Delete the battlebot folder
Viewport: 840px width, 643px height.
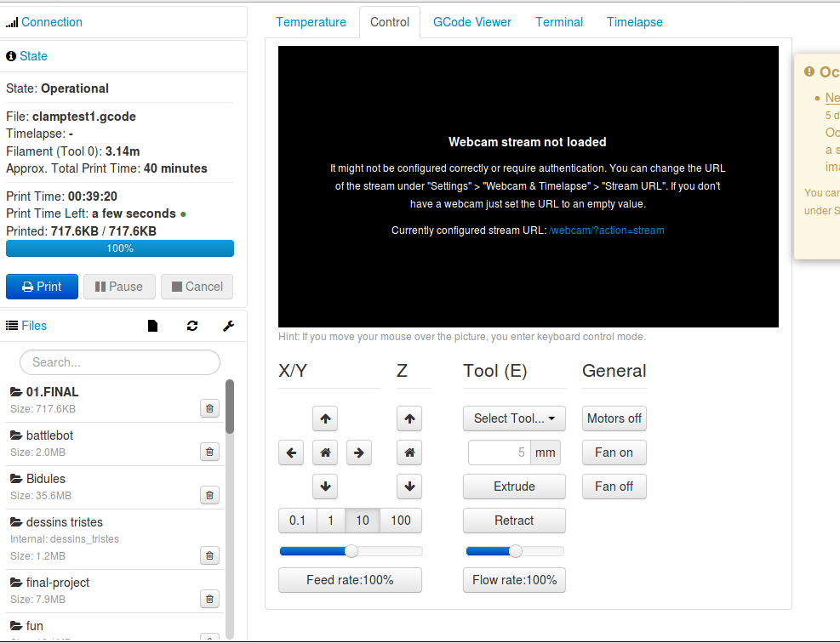[x=209, y=452]
